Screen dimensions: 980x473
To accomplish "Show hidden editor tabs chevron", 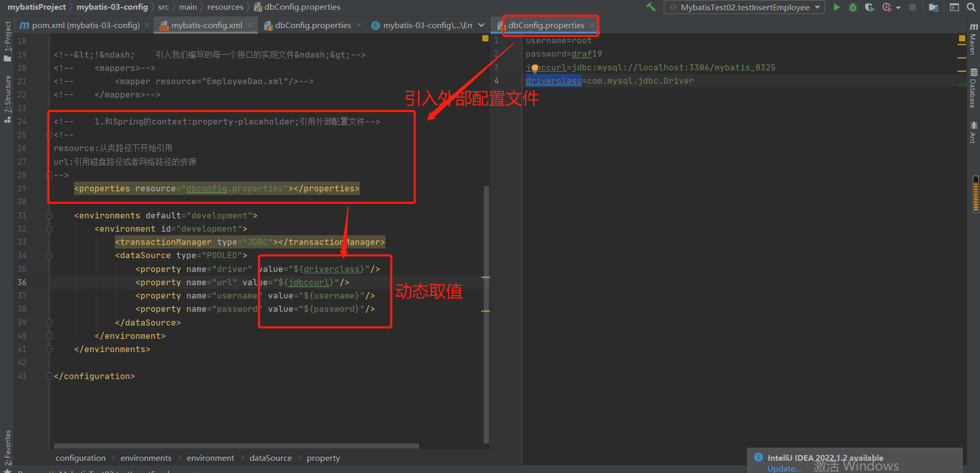I will point(481,25).
